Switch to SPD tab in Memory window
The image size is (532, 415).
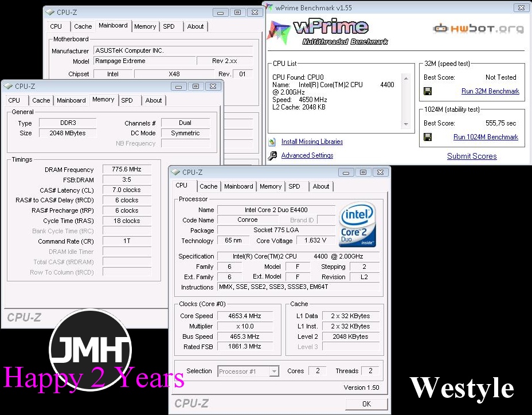coord(127,100)
